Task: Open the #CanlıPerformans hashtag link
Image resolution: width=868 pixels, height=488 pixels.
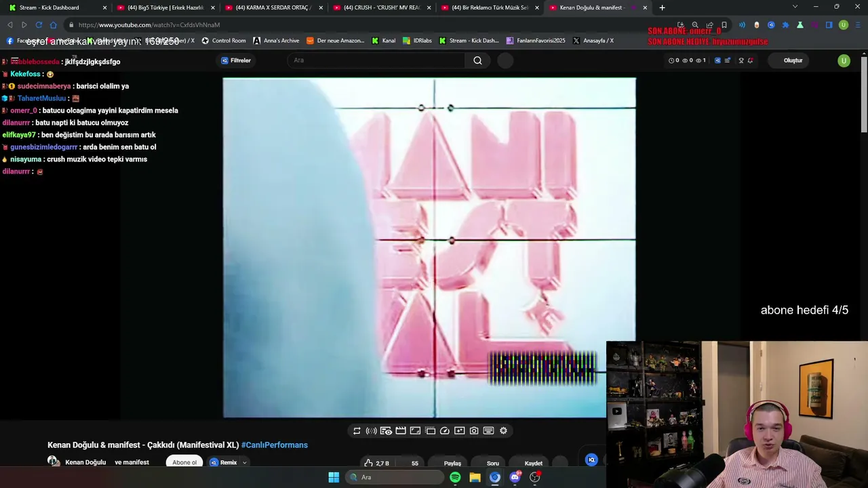Action: point(275,445)
